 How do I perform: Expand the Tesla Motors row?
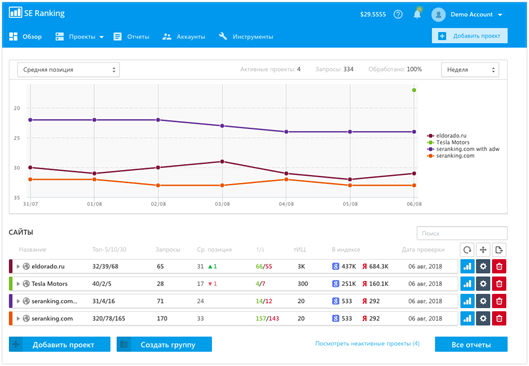coord(18,284)
